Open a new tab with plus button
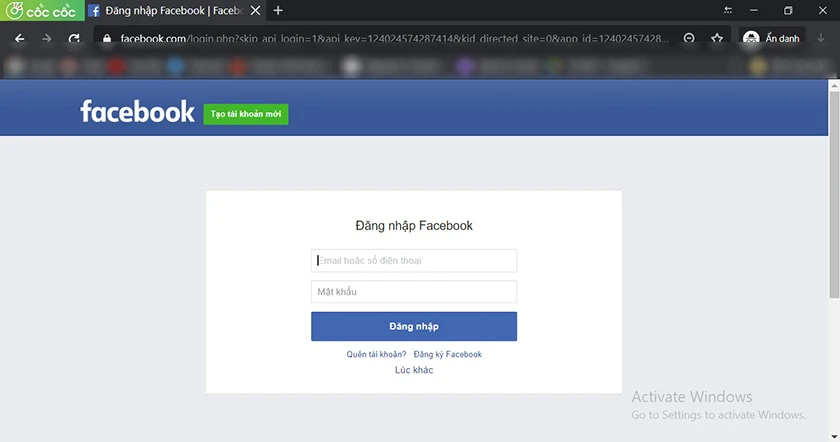This screenshot has width=840, height=442. [x=278, y=10]
